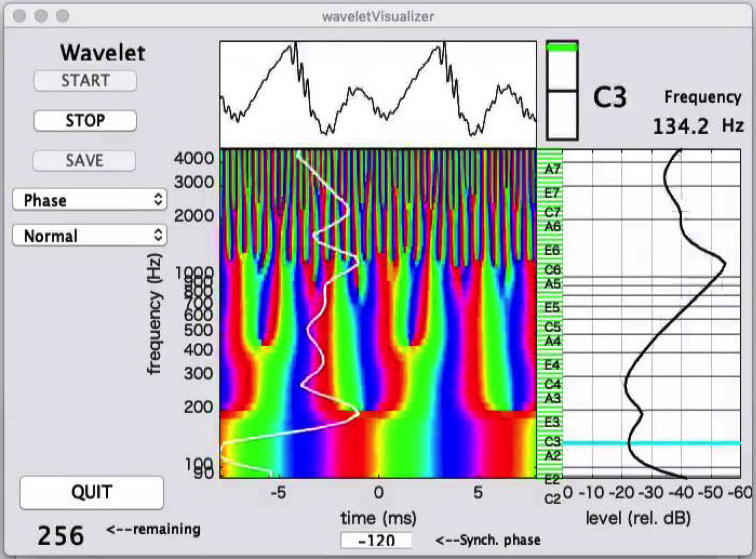Click the Normal dropdown stepper arrows
The width and height of the screenshot is (756, 559).
(x=158, y=235)
